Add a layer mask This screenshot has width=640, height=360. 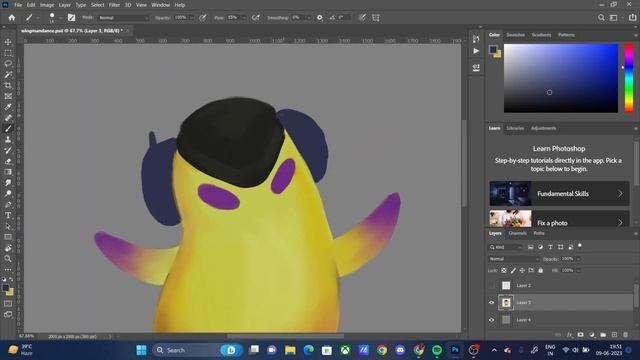click(580, 335)
